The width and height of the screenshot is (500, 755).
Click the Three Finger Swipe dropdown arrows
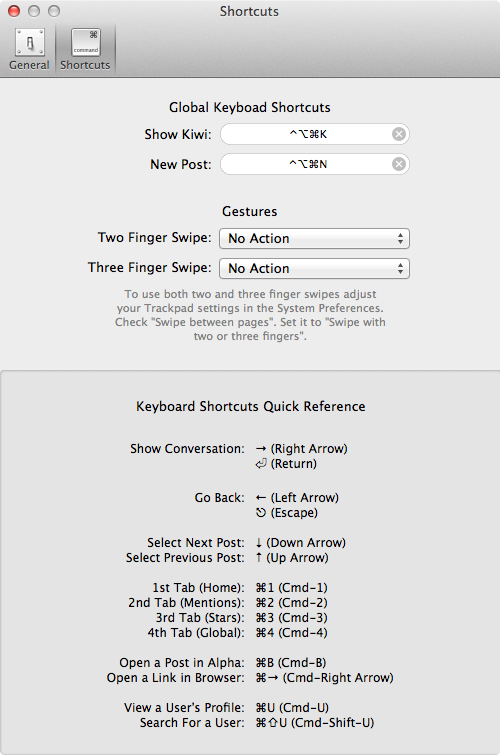click(400, 269)
